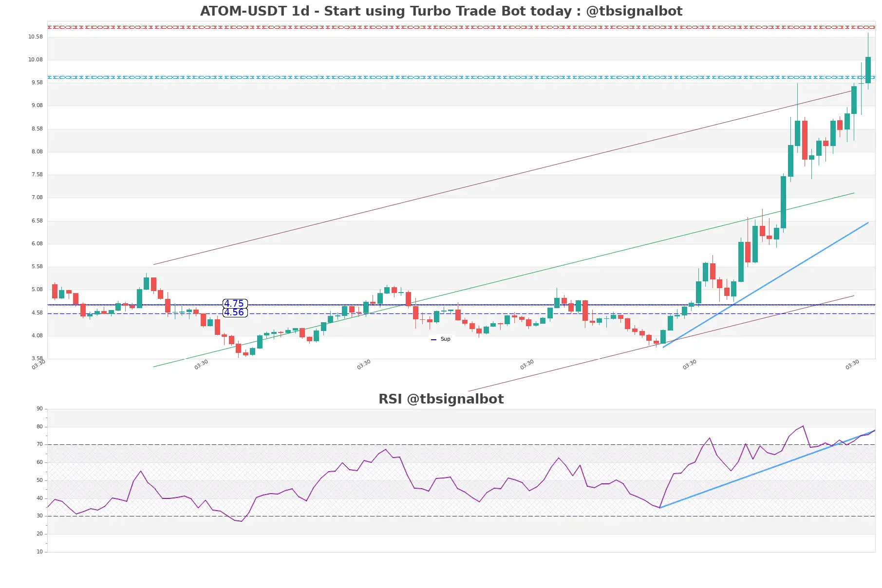Click the 7.58 price axis label
882x588 pixels.
(37, 175)
